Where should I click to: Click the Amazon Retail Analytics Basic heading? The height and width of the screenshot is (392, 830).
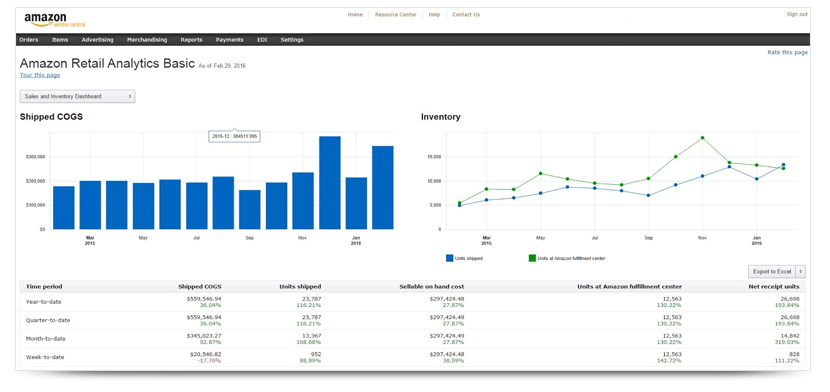point(107,63)
